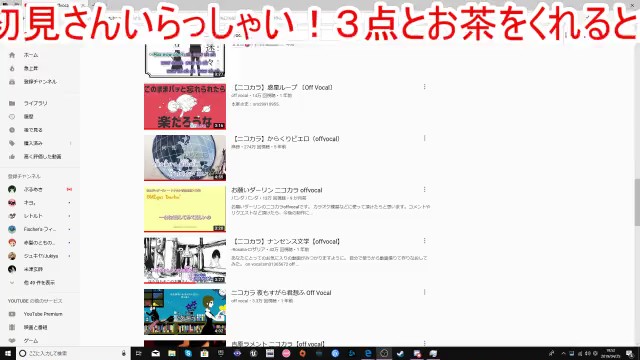The width and height of the screenshot is (640, 360).
Task: Open the YouTube Premium sidebar icon
Action: [12, 314]
